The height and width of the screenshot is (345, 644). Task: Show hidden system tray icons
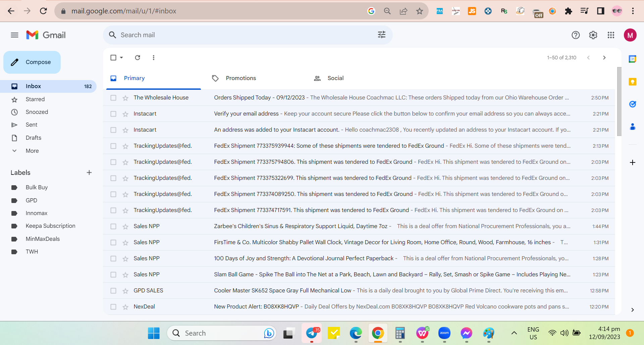(514, 333)
